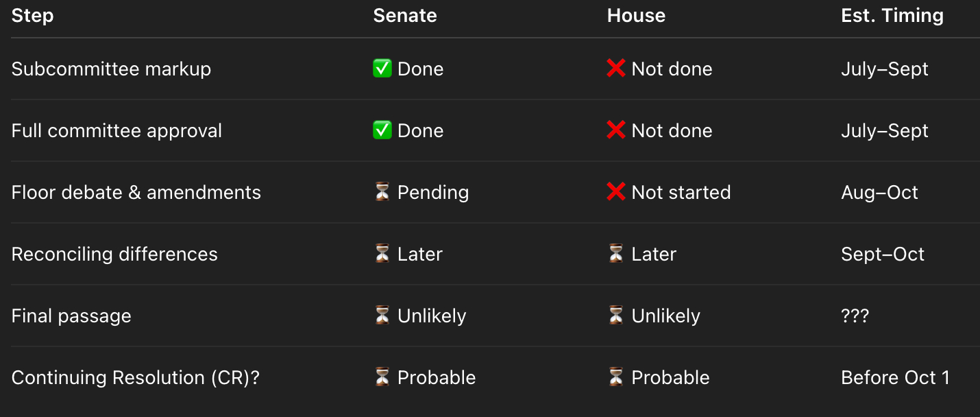The width and height of the screenshot is (980, 417).
Task: Click hourglass in Final passage House cell
Action: [x=616, y=315]
